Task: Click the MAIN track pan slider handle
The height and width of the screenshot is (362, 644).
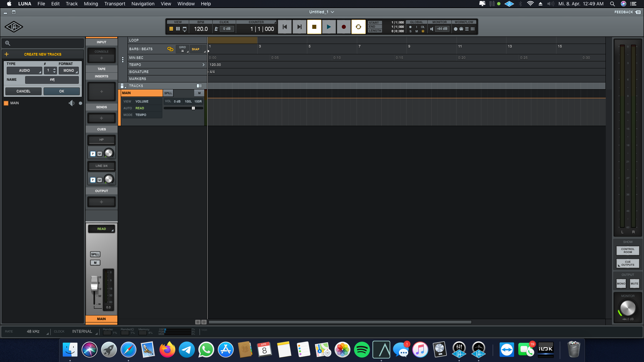Action: [193, 108]
